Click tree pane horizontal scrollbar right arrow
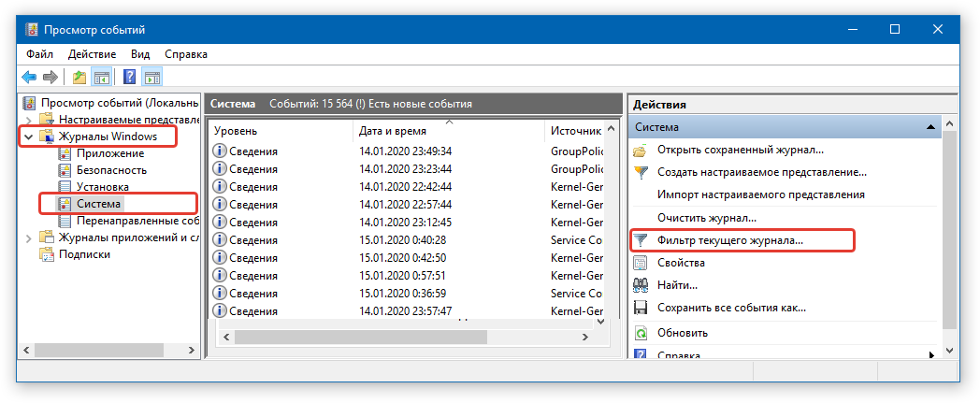 [192, 352]
